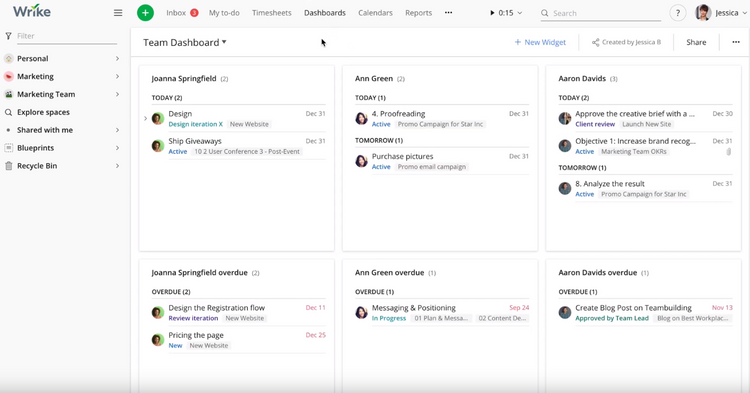
Task: Open the Pricing the page task
Action: [x=196, y=335]
